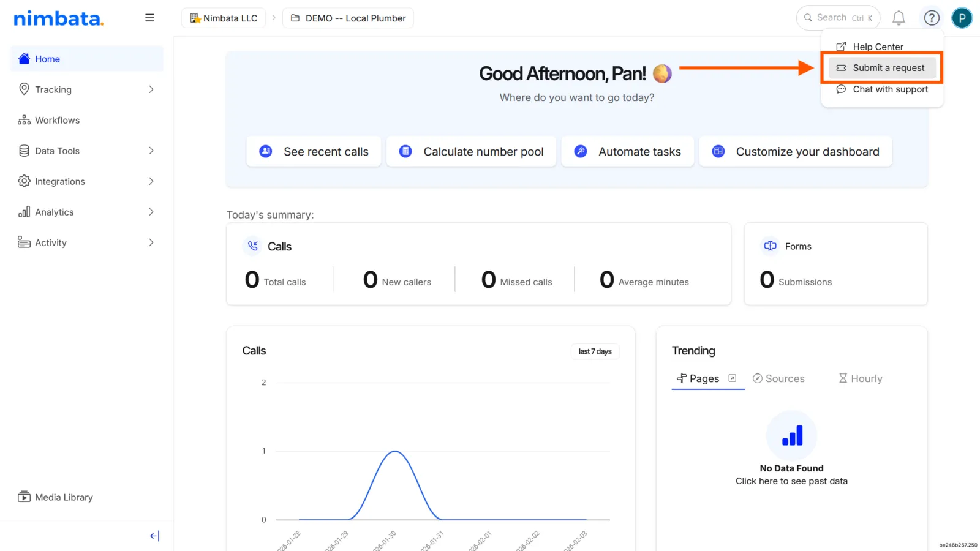This screenshot has width=980, height=551.
Task: Click the Missed calls stat
Action: pos(516,280)
